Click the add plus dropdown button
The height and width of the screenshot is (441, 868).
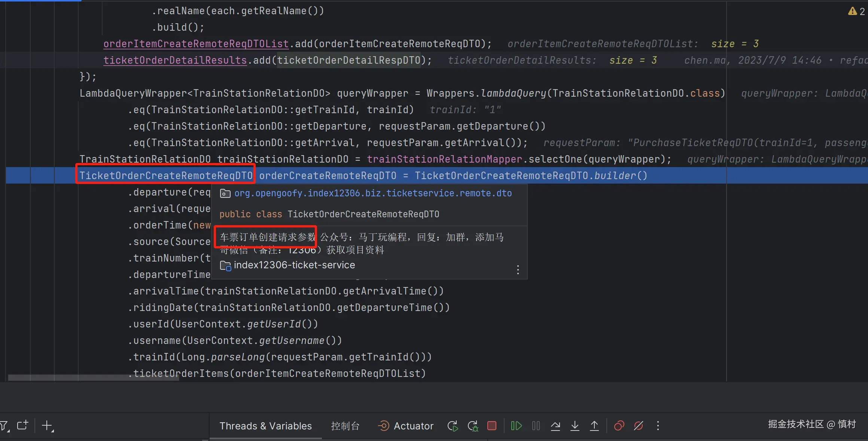[48, 426]
